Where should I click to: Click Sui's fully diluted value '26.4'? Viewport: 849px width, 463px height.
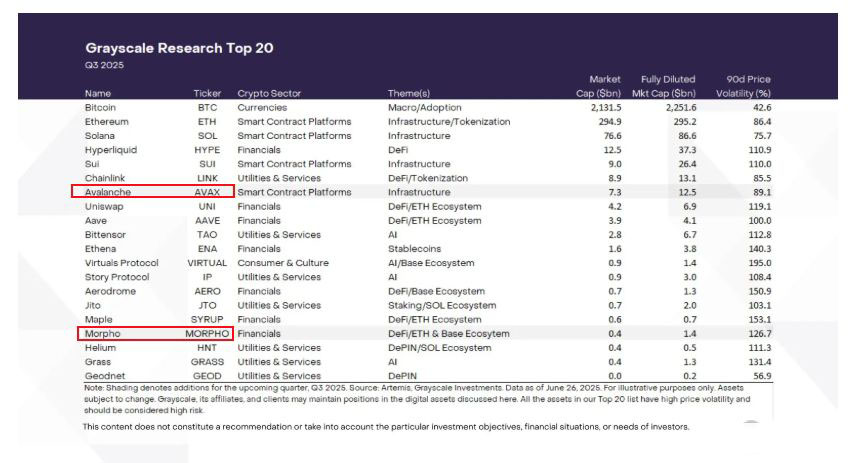687,164
